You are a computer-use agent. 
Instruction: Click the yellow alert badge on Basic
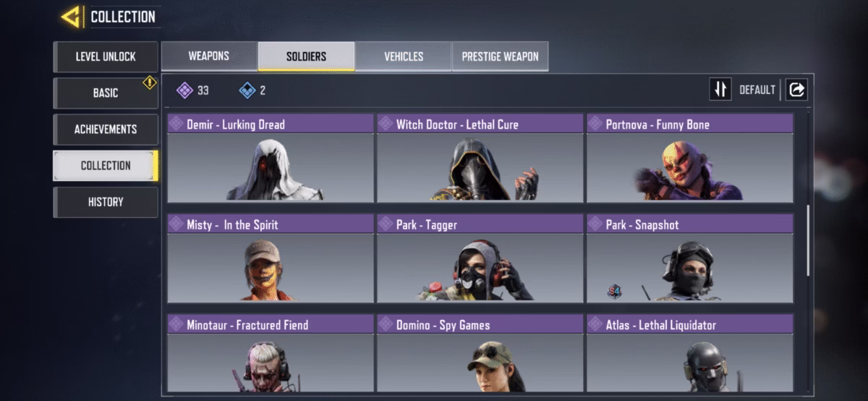click(x=149, y=83)
